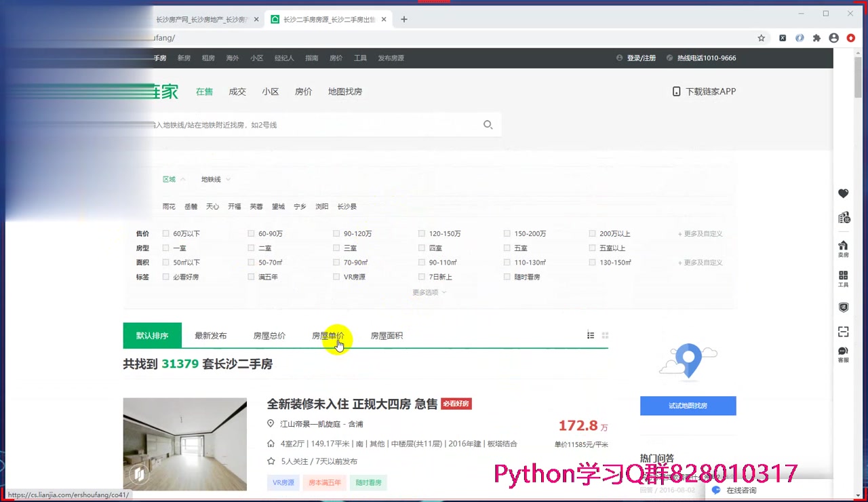Open the listing photo thumbnail
The image size is (868, 502).
coord(184,444)
